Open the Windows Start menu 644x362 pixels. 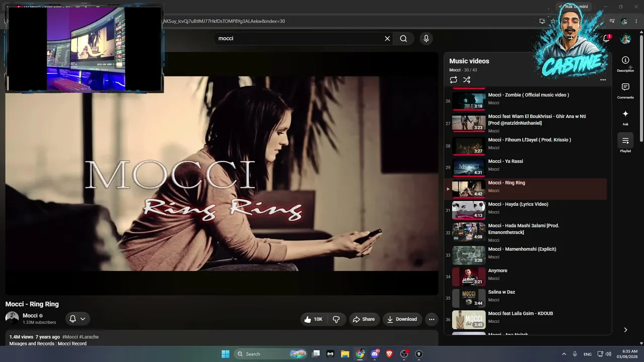point(225,354)
